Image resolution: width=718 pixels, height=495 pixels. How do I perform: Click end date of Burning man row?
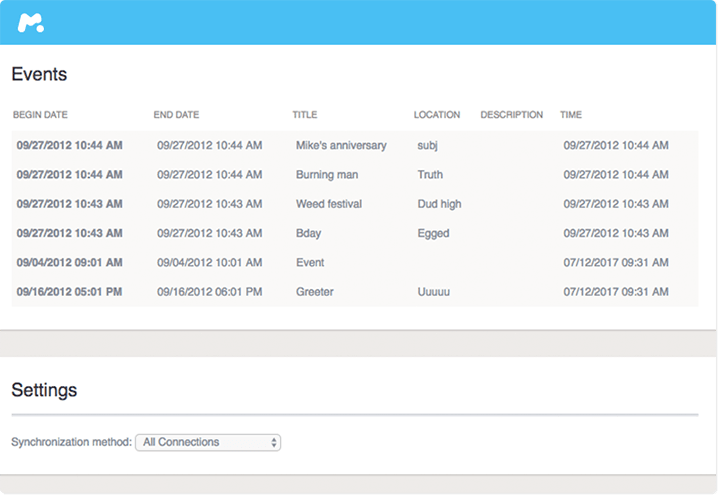210,175
